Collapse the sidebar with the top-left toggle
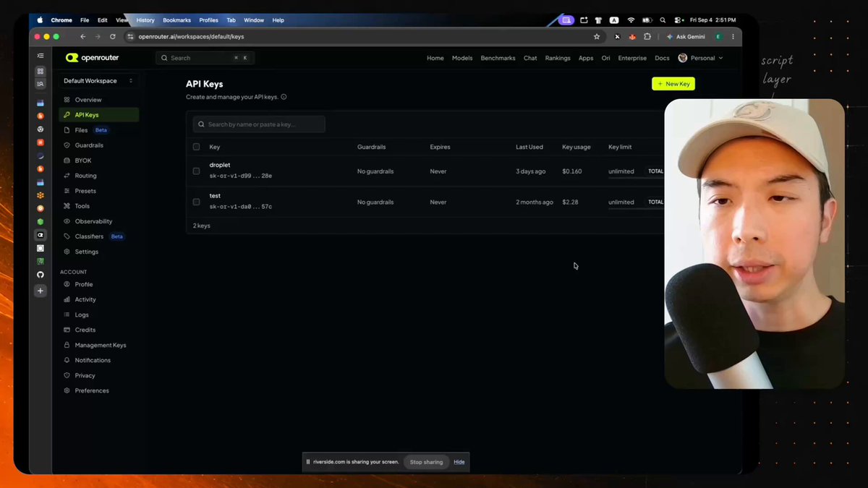This screenshot has width=868, height=488. point(41,56)
